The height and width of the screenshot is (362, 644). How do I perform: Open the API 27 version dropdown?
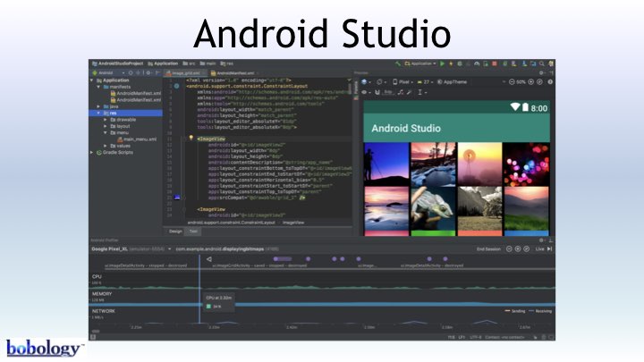[425, 81]
